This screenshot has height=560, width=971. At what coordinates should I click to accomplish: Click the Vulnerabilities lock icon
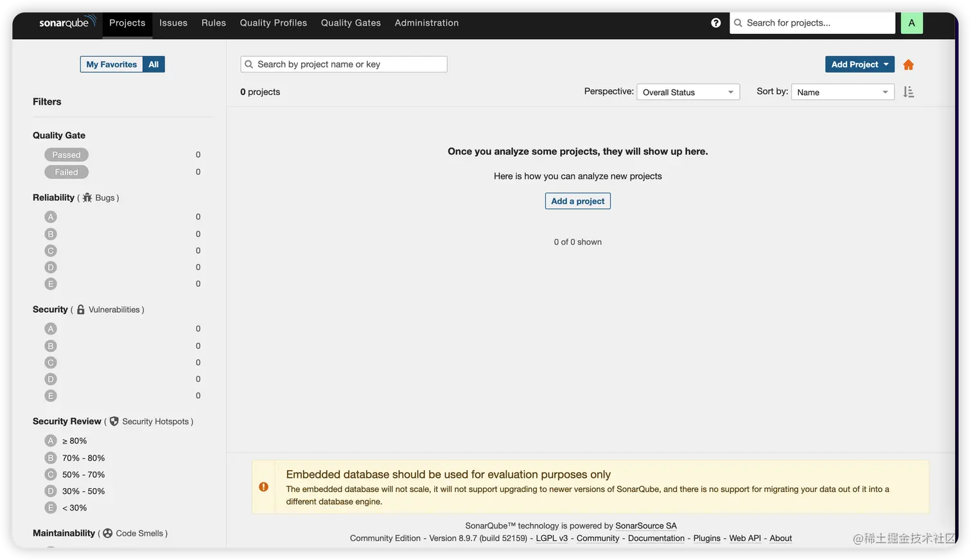pos(80,309)
